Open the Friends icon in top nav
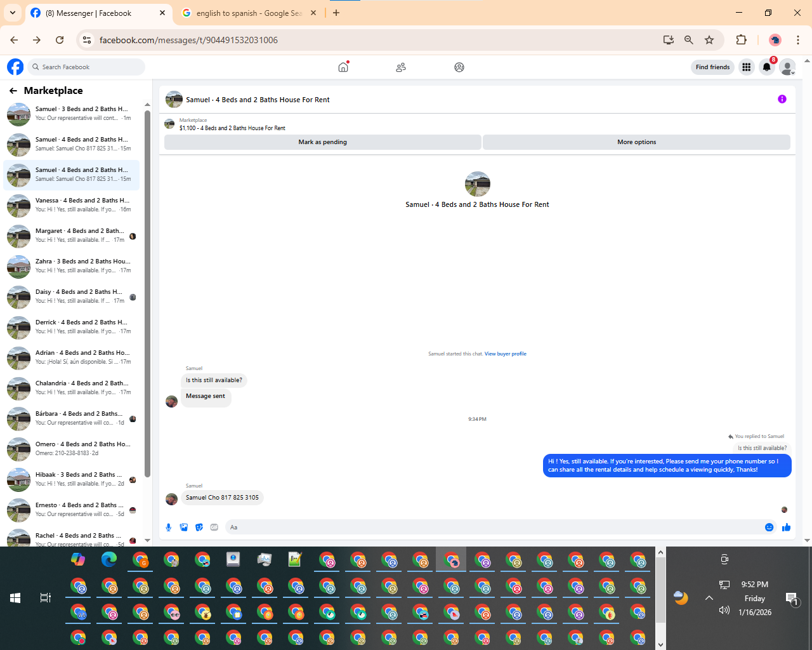Screen dimensions: 812x650 pyautogui.click(x=401, y=67)
